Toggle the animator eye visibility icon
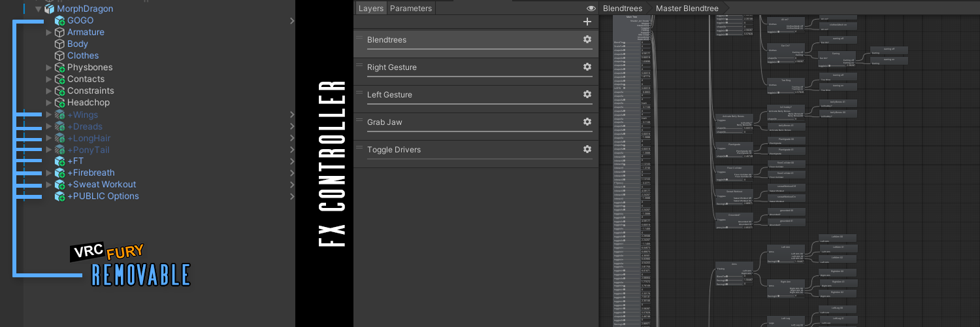The height and width of the screenshot is (327, 980). (x=591, y=9)
